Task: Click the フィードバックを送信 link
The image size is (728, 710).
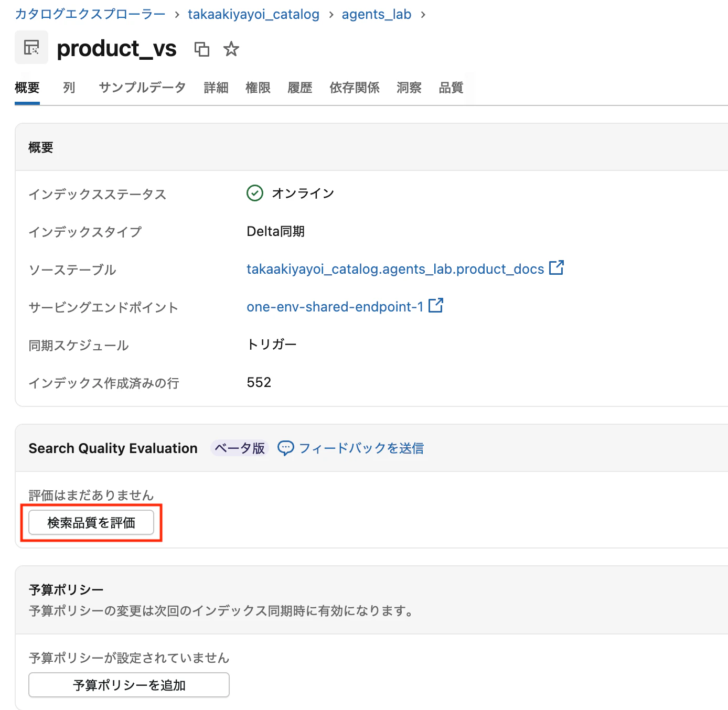Action: point(361,448)
